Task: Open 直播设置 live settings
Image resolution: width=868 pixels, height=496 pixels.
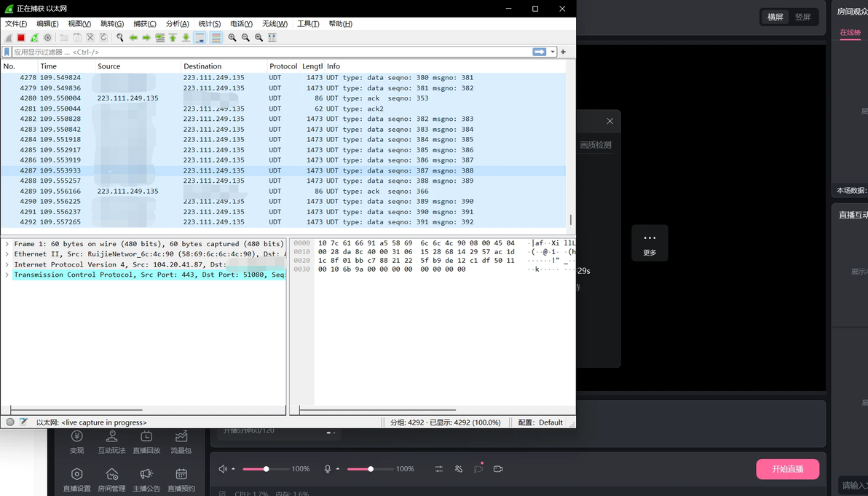Action: click(x=77, y=479)
